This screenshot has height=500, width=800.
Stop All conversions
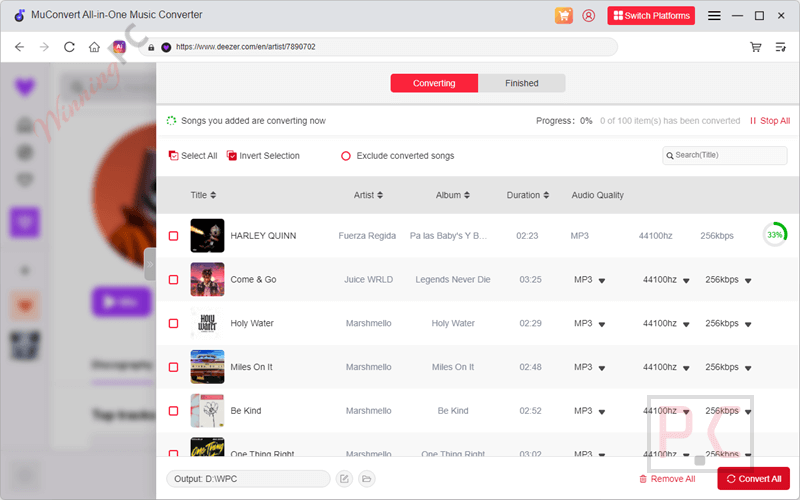(x=769, y=121)
